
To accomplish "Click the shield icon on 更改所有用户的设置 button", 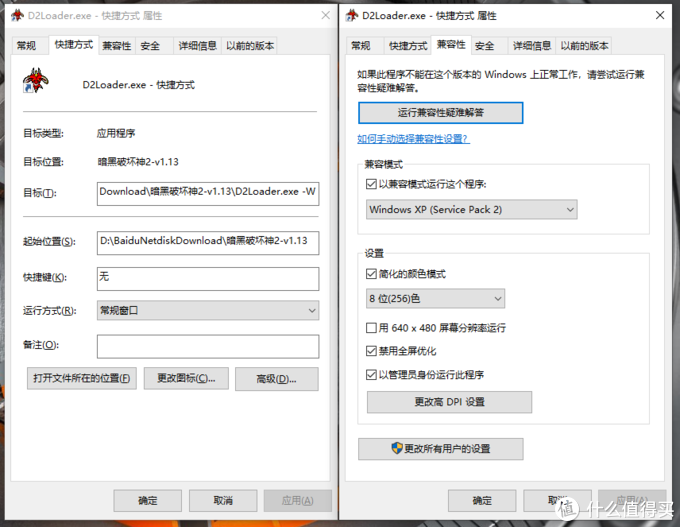I will [397, 448].
